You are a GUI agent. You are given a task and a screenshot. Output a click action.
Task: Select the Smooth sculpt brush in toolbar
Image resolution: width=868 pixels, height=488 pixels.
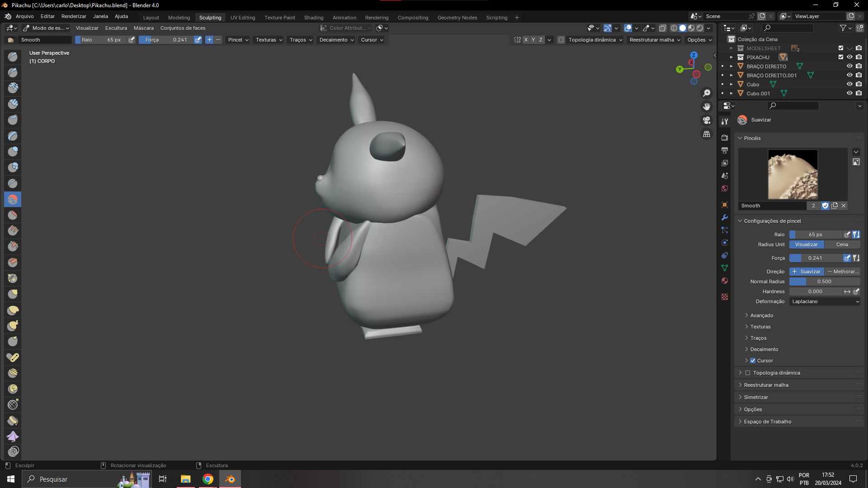13,199
